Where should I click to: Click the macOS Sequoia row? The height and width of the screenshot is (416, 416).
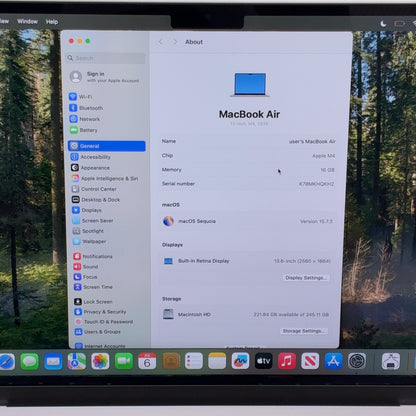[248, 221]
